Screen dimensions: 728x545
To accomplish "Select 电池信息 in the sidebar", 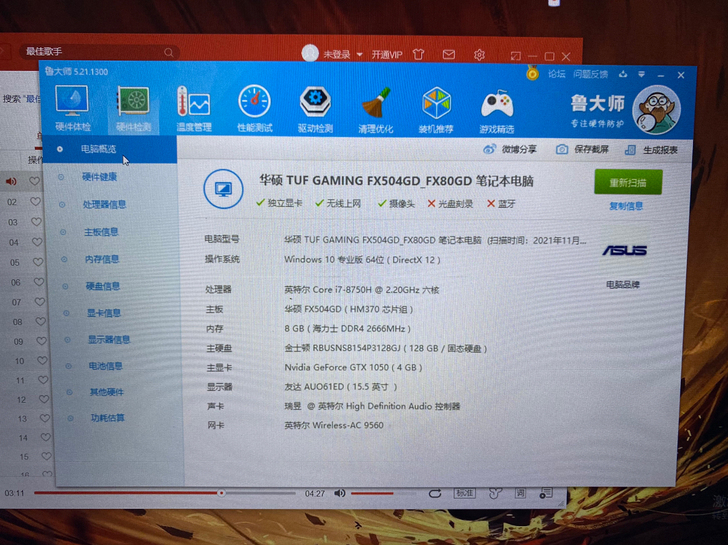I will click(x=106, y=366).
